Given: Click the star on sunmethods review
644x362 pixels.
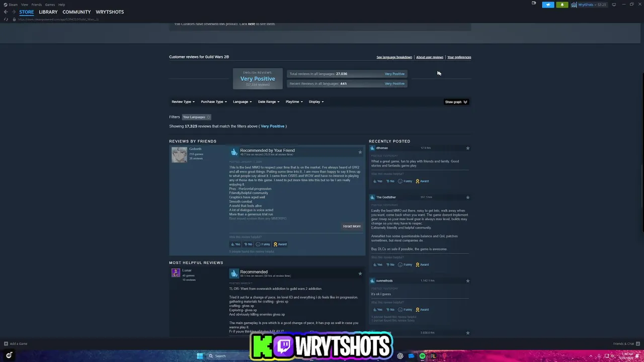Looking at the screenshot, I should 467,281.
